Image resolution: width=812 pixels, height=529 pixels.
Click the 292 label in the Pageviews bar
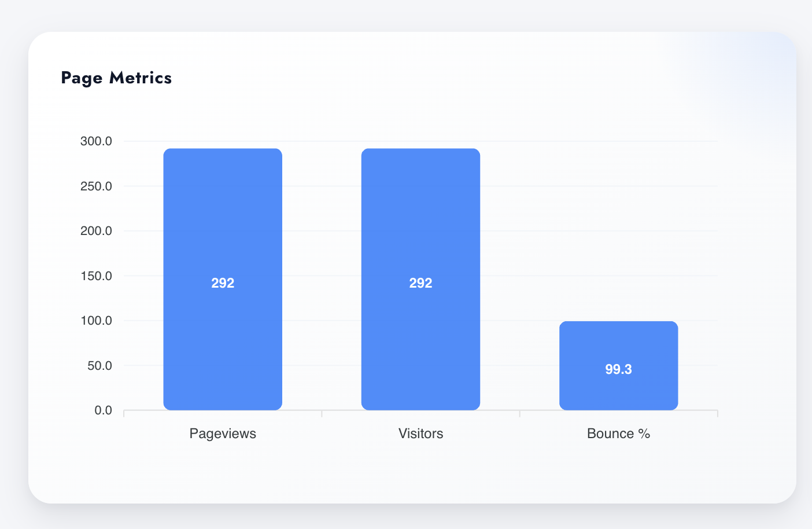(x=223, y=283)
